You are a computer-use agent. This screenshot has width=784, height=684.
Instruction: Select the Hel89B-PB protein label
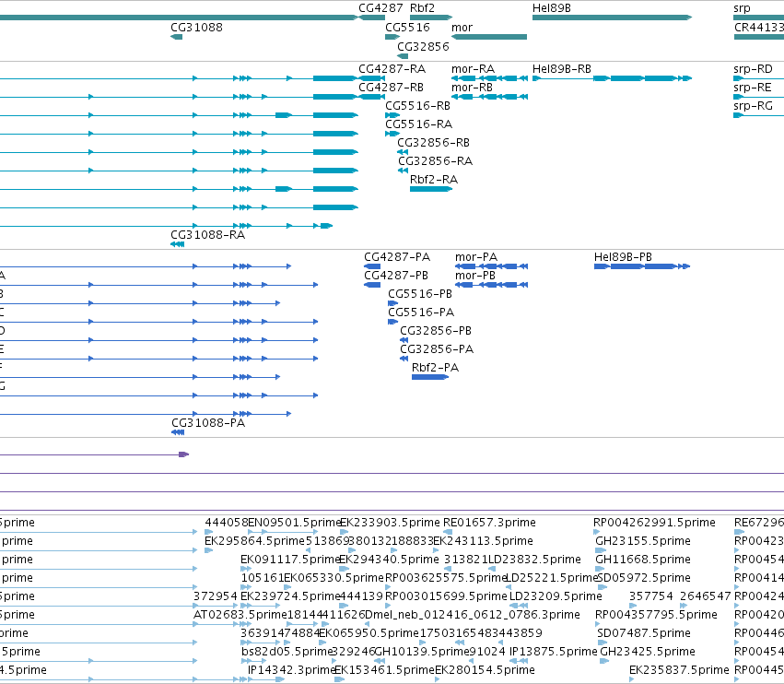(x=623, y=257)
